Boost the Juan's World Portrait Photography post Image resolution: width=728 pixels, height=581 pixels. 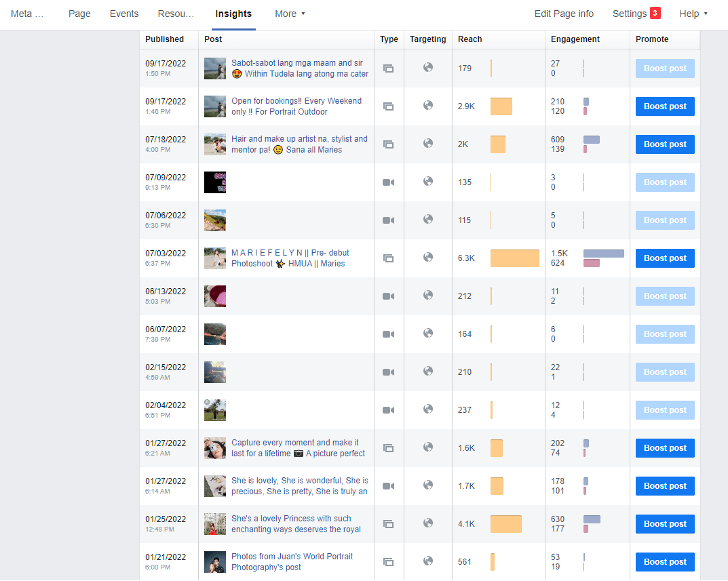pyautogui.click(x=665, y=562)
